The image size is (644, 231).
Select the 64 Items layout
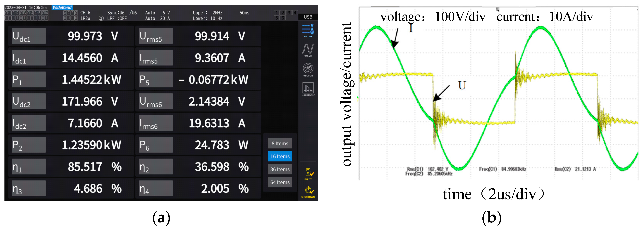coord(280,182)
